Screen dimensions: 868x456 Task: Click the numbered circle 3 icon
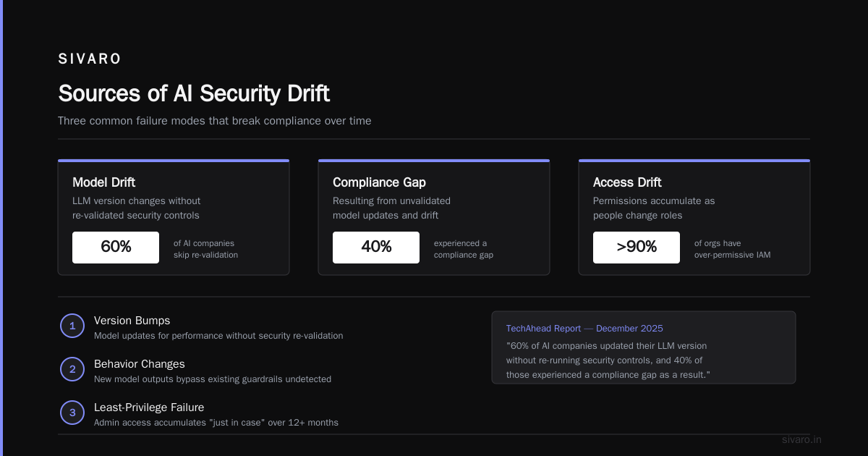[x=72, y=413]
